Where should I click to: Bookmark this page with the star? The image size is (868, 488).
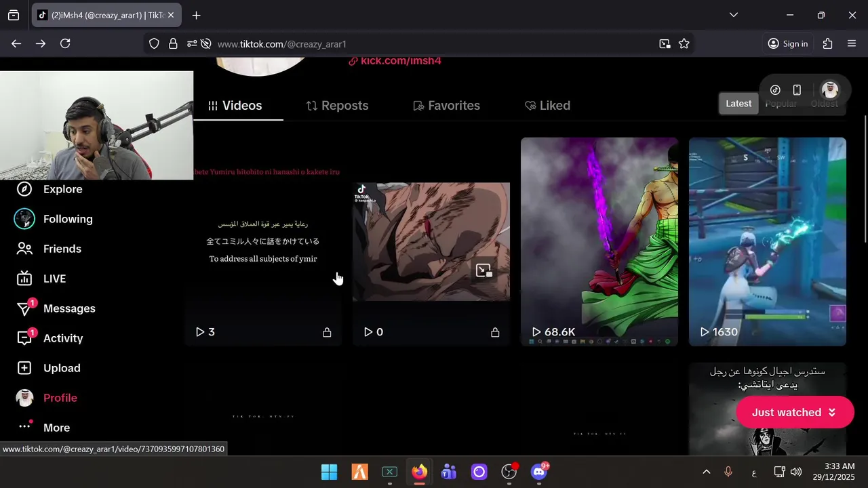click(684, 43)
